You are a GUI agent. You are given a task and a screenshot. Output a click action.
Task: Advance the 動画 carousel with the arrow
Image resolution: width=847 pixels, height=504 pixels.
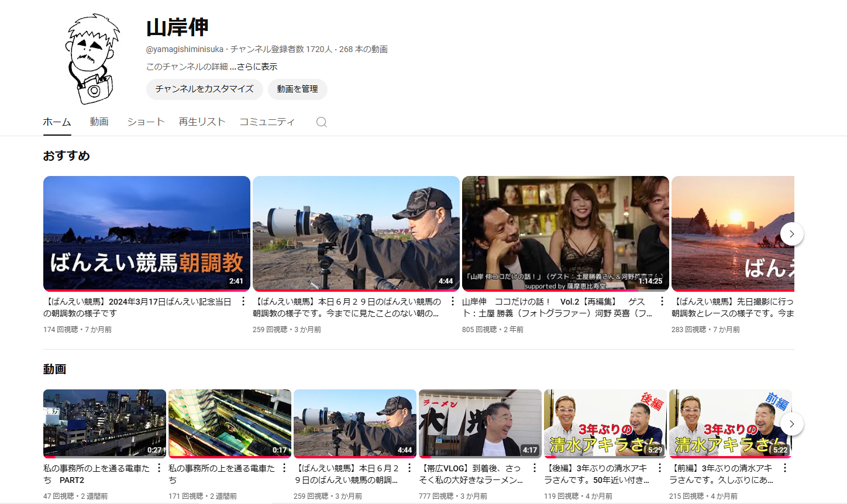click(x=791, y=424)
